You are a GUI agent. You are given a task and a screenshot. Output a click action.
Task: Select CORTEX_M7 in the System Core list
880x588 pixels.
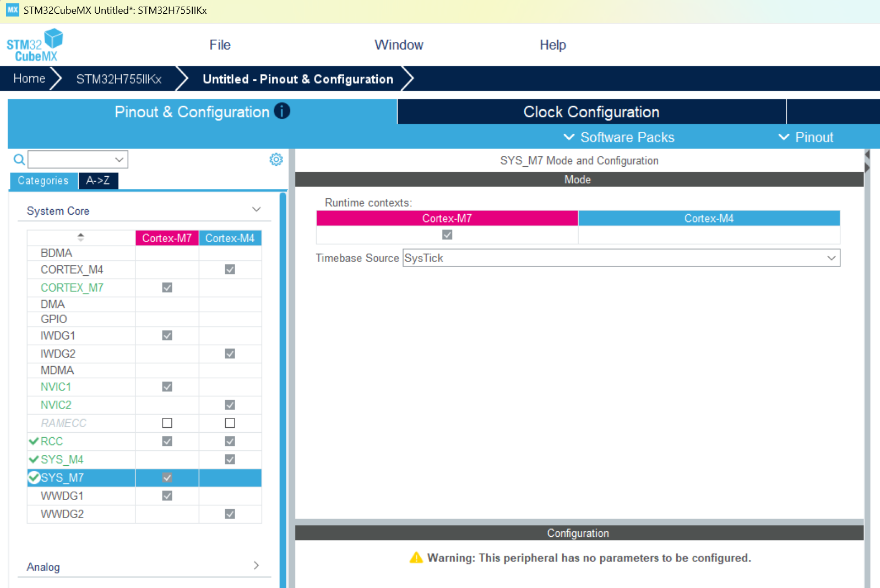[x=72, y=287]
